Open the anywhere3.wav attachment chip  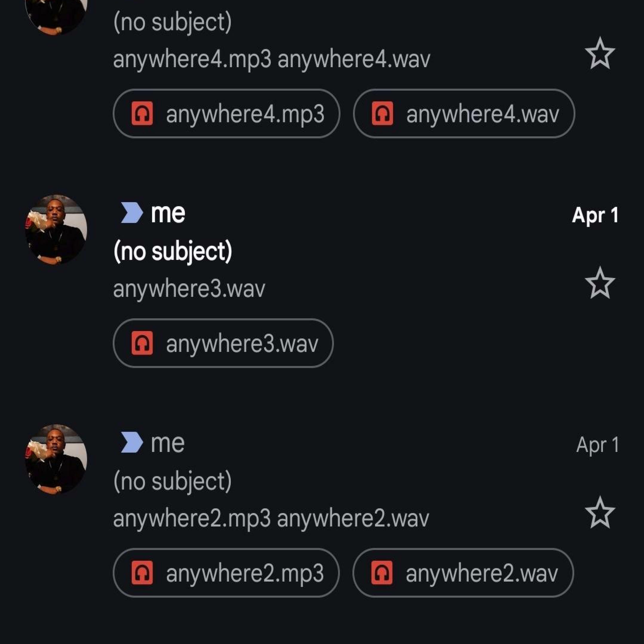pos(223,343)
